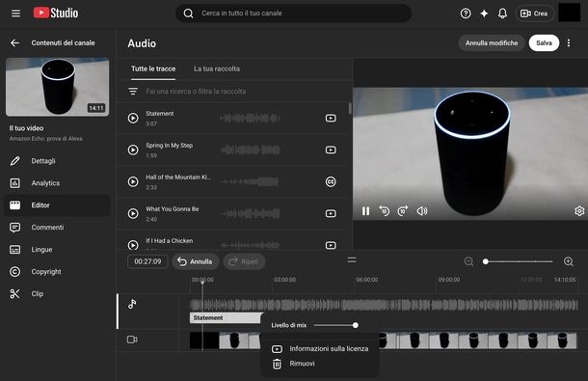Click license icon for What You Gonna Be
This screenshot has height=381, width=588.
331,214
